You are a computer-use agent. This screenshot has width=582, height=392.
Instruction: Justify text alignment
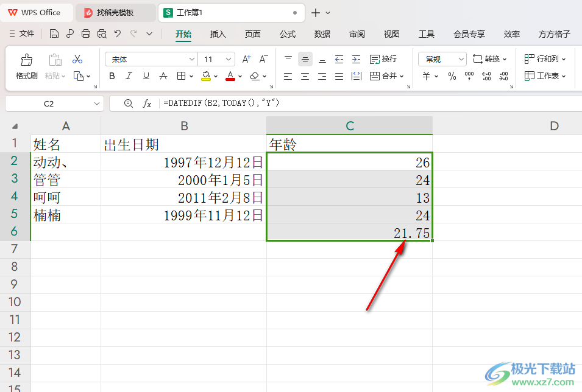pyautogui.click(x=339, y=76)
